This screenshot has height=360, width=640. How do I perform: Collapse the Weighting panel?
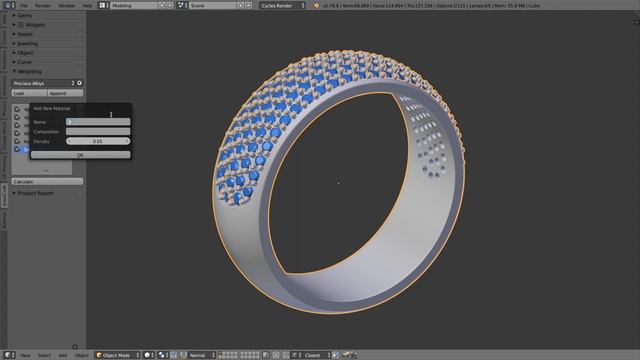coord(14,71)
